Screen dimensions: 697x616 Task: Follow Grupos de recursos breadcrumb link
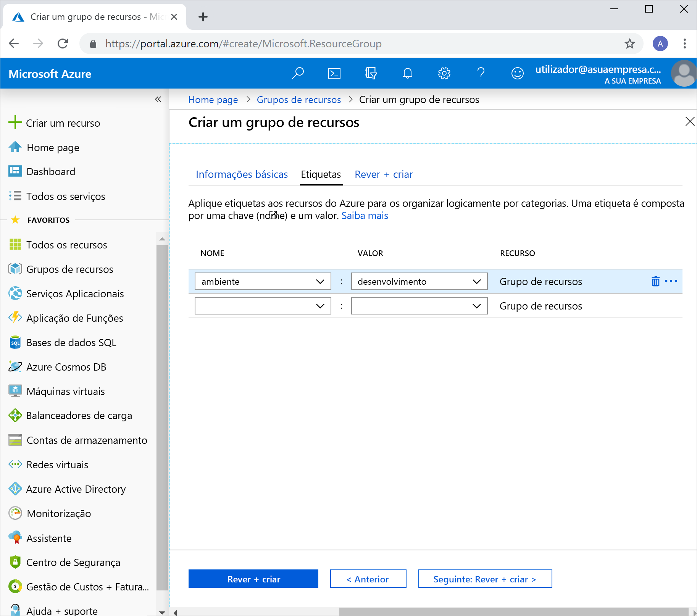tap(298, 100)
